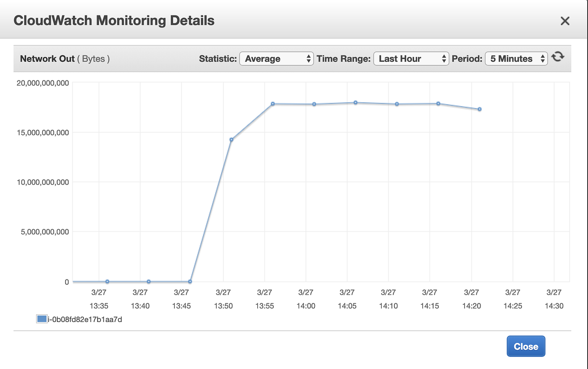Click the zero-value data point nearest 13:40

[149, 282]
